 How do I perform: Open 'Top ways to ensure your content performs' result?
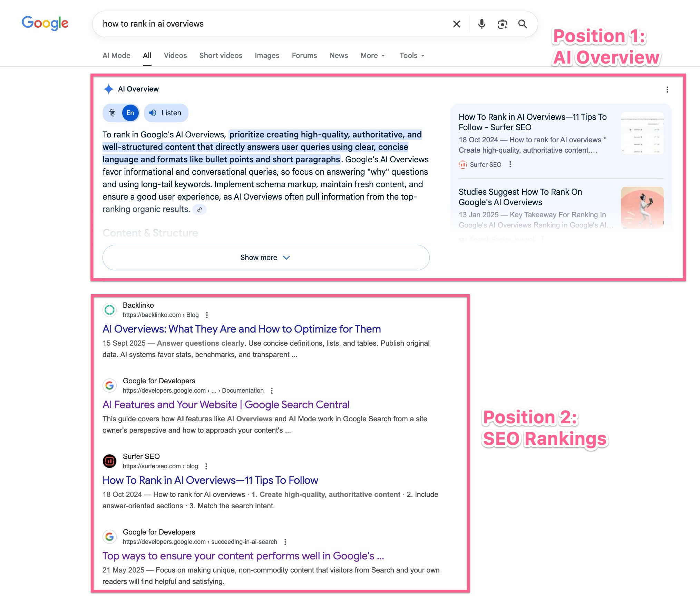[243, 556]
